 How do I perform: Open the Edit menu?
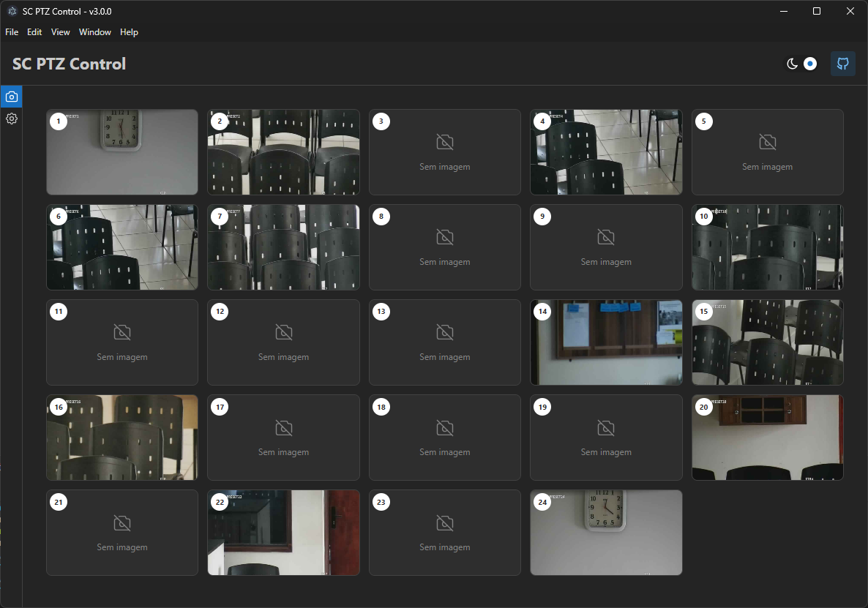pyautogui.click(x=34, y=32)
